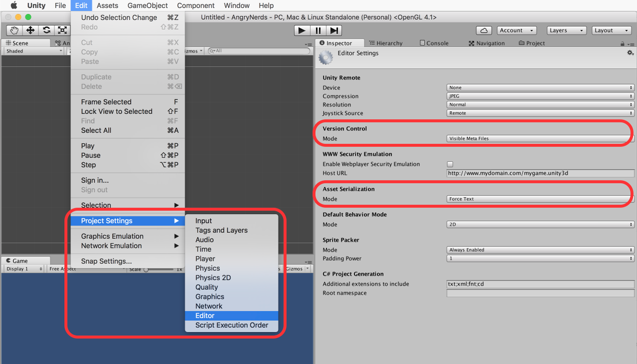Select Quality submenu item
The height and width of the screenshot is (364, 637).
point(231,287)
